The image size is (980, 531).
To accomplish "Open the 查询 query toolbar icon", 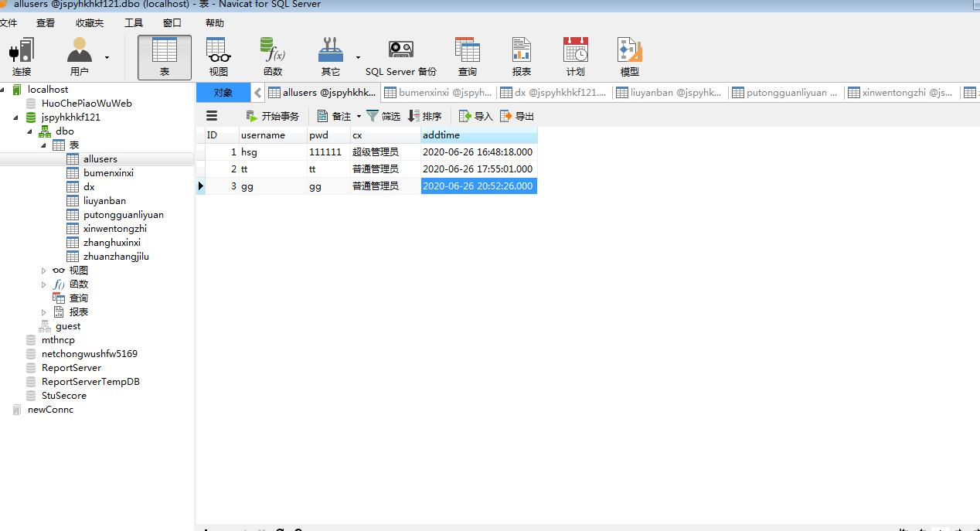I will (x=468, y=57).
